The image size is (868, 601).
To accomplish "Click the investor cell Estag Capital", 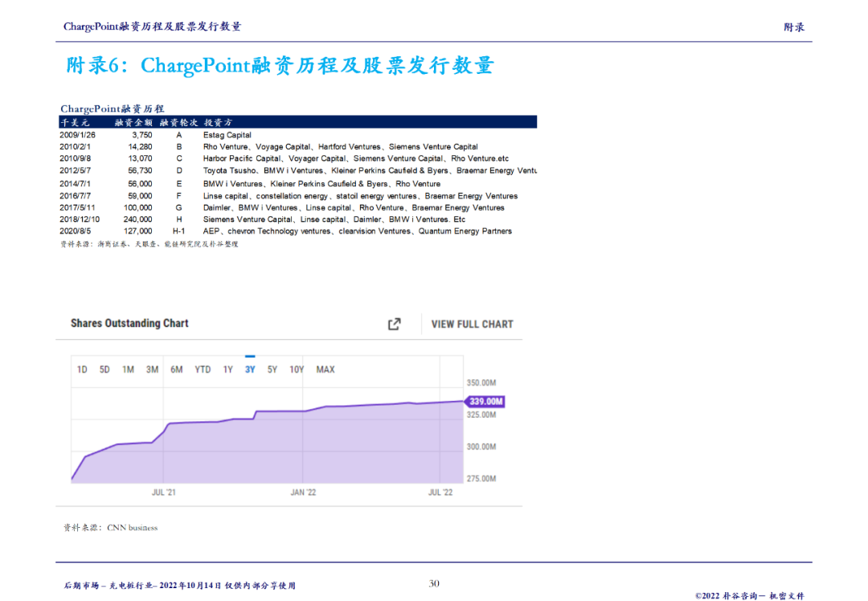I will (x=227, y=135).
